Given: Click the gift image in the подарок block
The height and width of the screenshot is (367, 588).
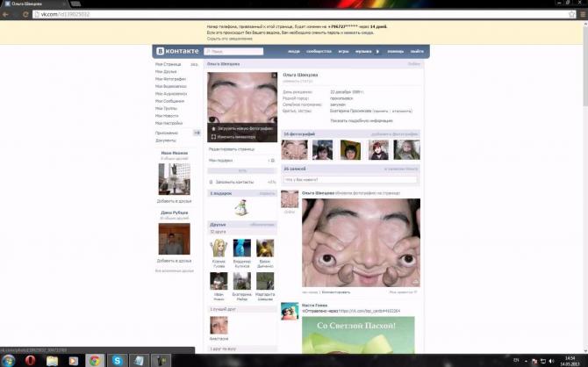Looking at the screenshot, I should [241, 206].
